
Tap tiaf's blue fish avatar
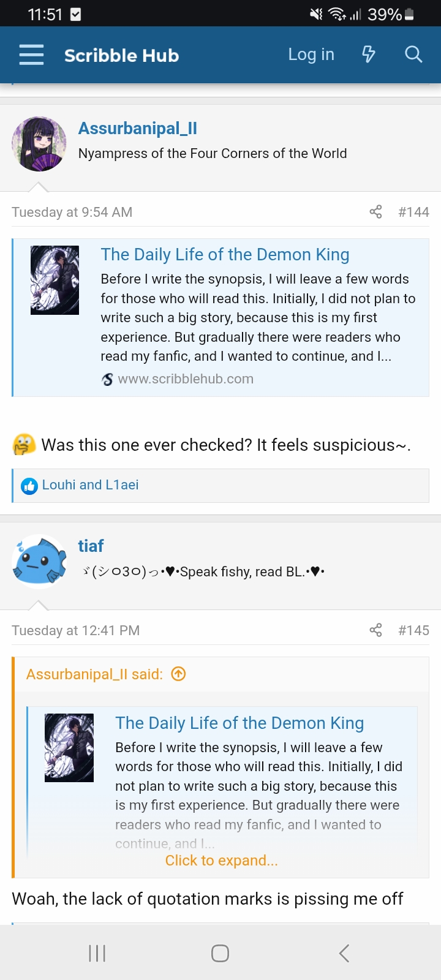39,561
